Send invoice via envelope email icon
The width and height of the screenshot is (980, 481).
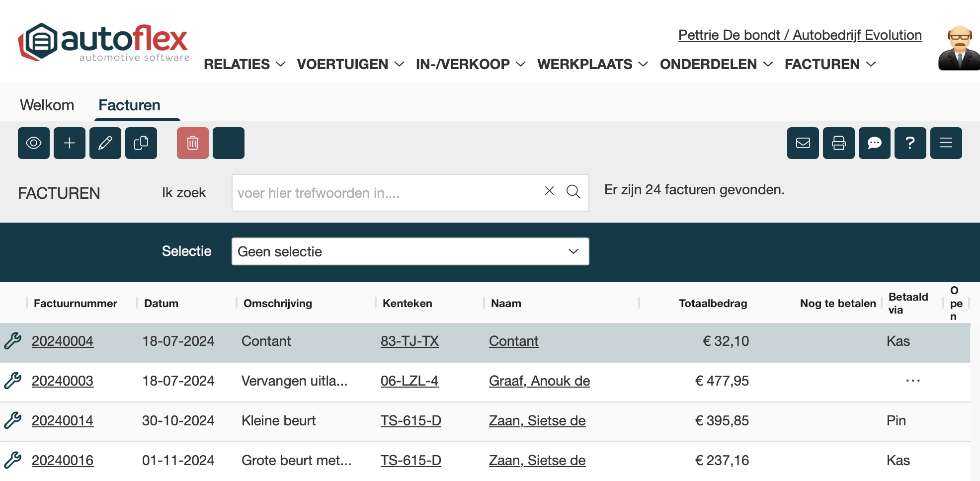point(803,143)
